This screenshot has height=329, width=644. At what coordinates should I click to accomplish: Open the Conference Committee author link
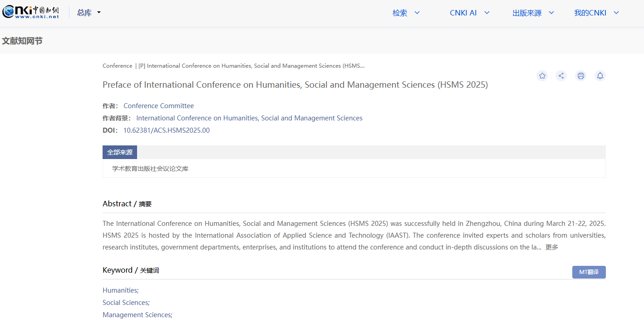[158, 106]
